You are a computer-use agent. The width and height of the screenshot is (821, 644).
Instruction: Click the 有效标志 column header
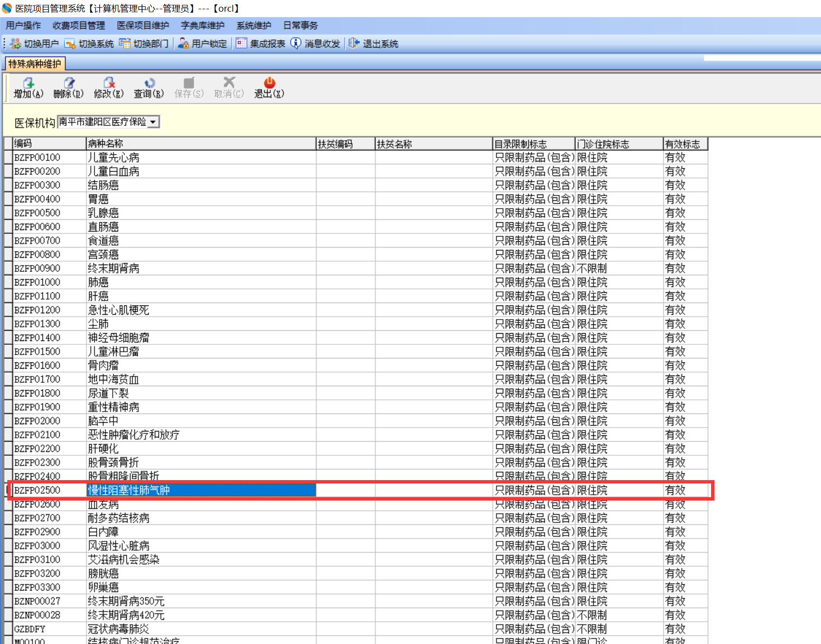686,144
